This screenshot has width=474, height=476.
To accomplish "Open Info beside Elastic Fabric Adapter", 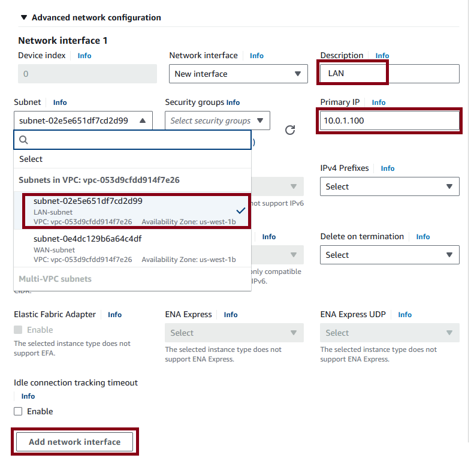I will pyautogui.click(x=114, y=315).
